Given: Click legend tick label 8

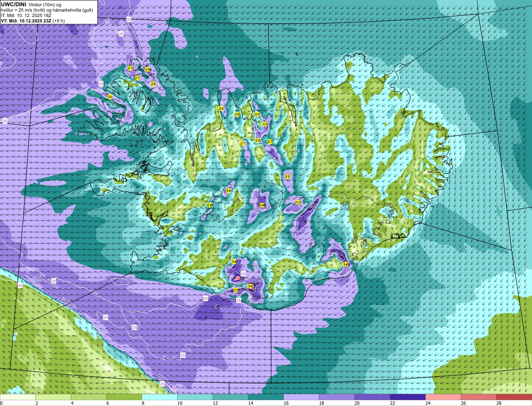Looking at the screenshot, I should pyautogui.click(x=143, y=403).
